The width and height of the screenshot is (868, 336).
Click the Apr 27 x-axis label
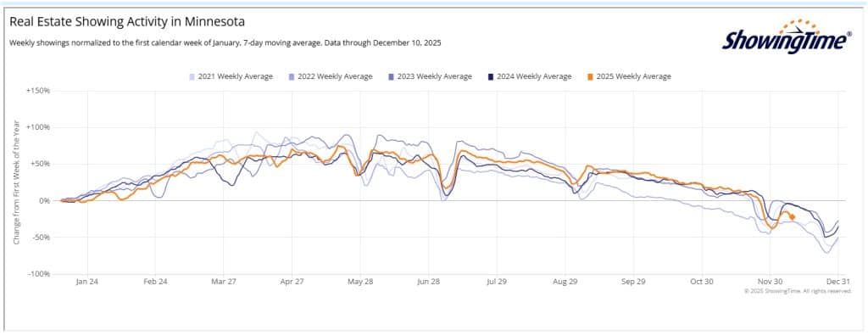click(292, 282)
